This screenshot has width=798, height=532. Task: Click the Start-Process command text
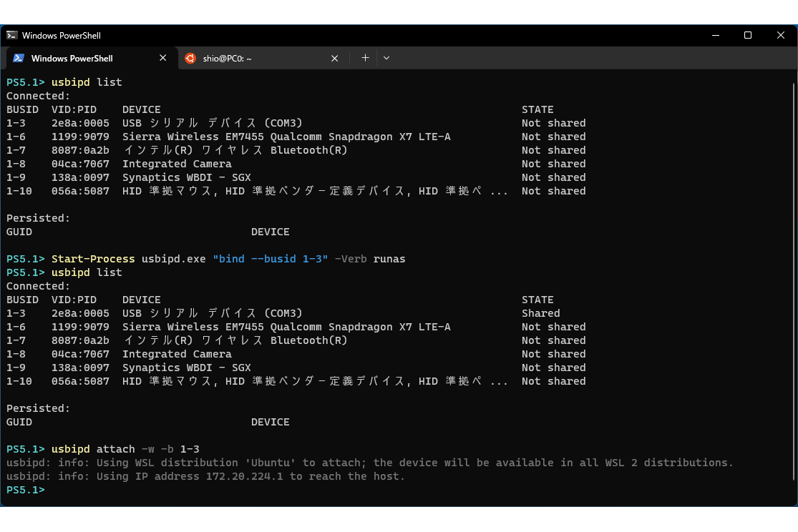tap(92, 258)
